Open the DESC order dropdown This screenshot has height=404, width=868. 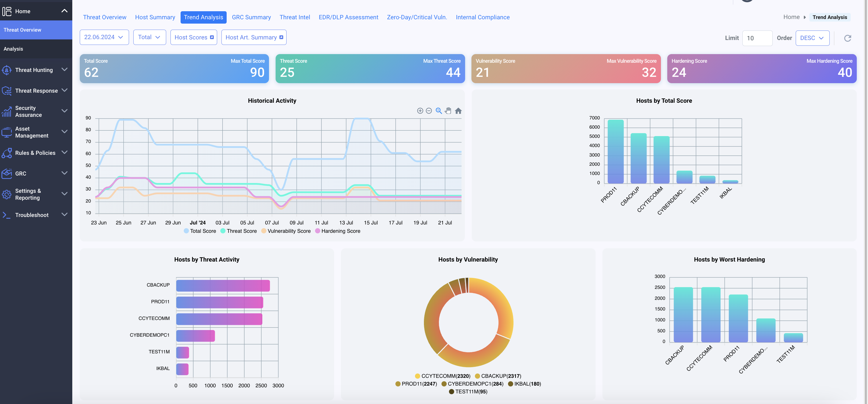[x=812, y=38]
